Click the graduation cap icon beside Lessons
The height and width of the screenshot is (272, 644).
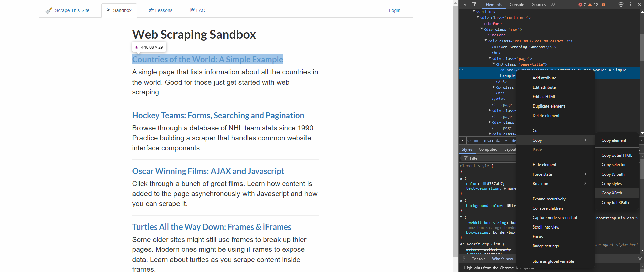[152, 10]
